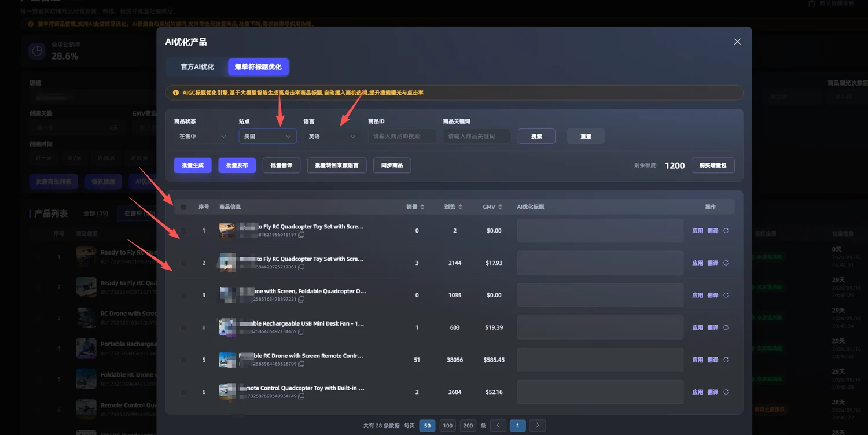The width and height of the screenshot is (868, 435).
Task: Copy ID of the $585.45 GMV product
Action: 301,364
